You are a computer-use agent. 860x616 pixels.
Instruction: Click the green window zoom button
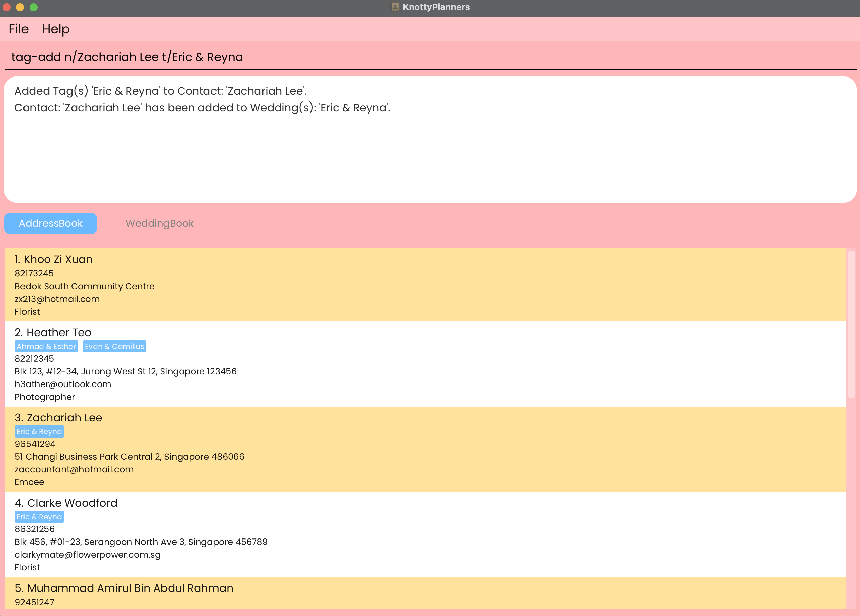tap(33, 7)
